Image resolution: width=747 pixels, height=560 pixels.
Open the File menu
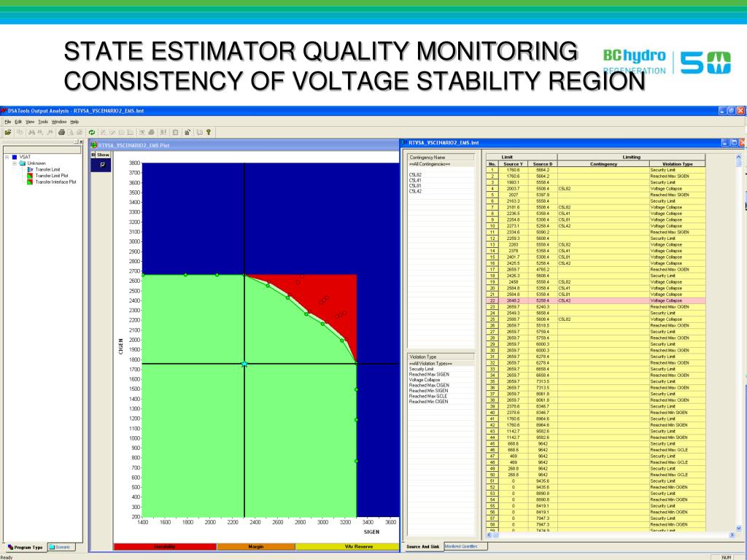coord(7,122)
